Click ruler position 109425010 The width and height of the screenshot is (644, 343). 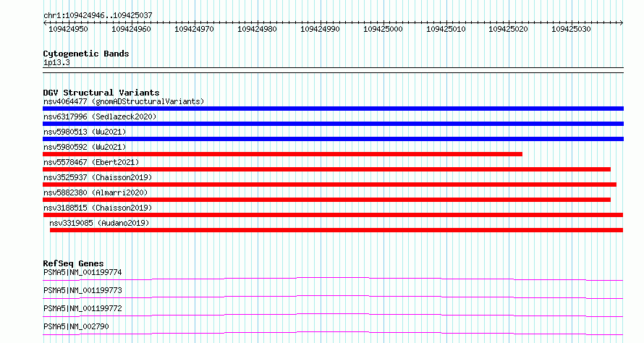446,29
